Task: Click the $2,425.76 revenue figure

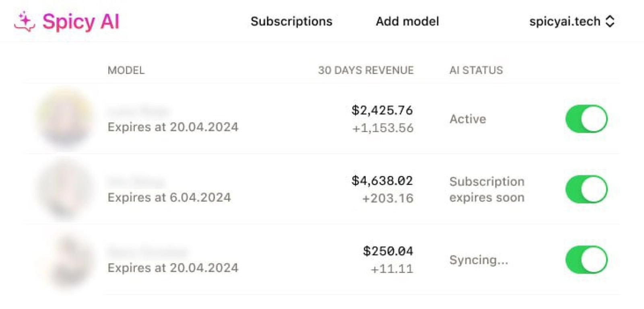Action: (382, 110)
